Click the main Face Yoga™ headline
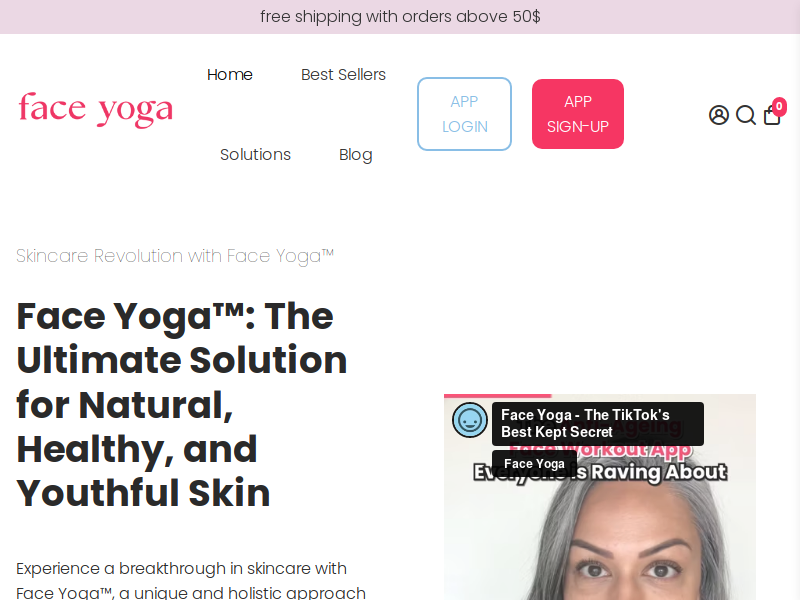Viewport: 800px width, 600px height. [x=182, y=404]
